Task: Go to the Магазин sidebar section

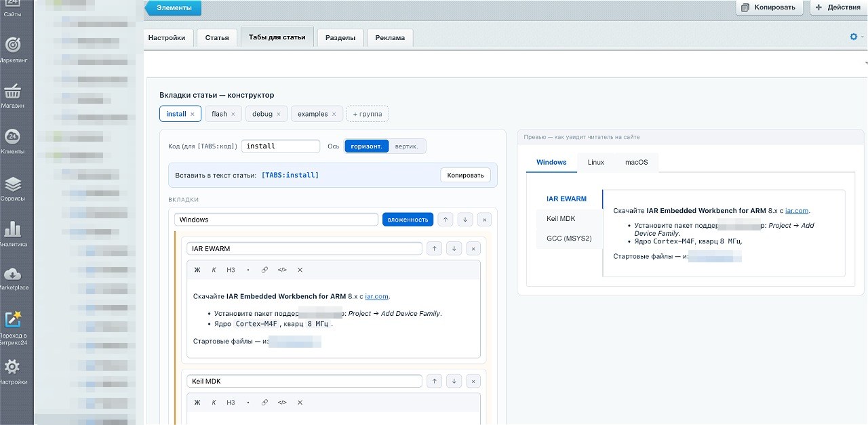Action: pos(12,96)
